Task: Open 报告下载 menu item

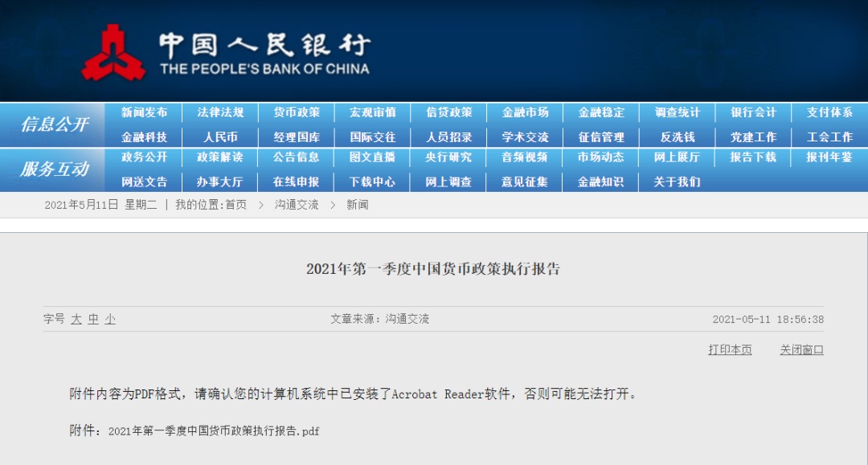Action: pyautogui.click(x=753, y=157)
